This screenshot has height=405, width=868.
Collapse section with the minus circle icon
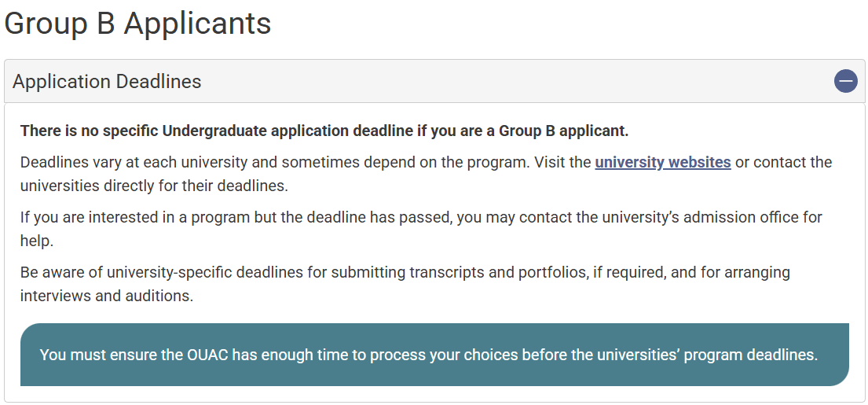845,81
